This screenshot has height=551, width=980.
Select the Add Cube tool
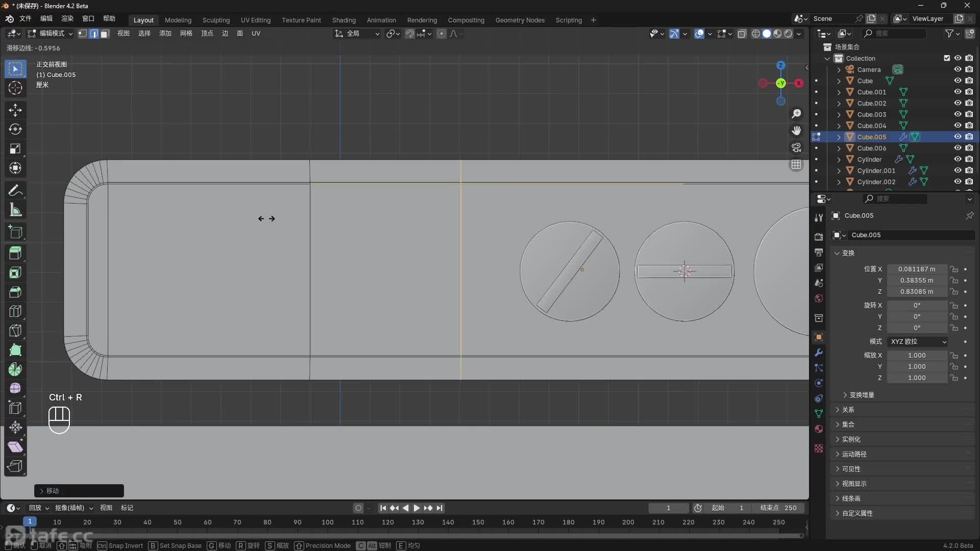[15, 232]
